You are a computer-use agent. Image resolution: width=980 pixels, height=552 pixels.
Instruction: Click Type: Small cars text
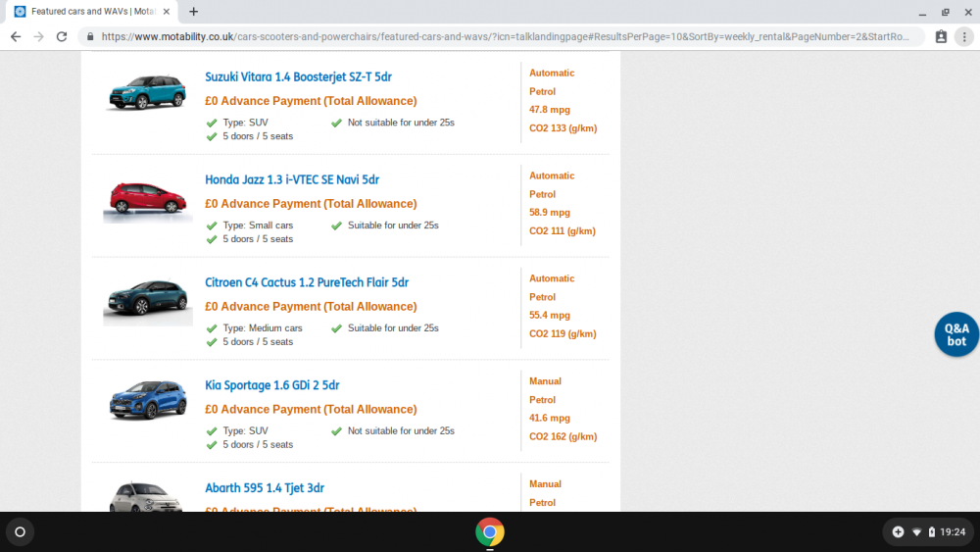[258, 226]
